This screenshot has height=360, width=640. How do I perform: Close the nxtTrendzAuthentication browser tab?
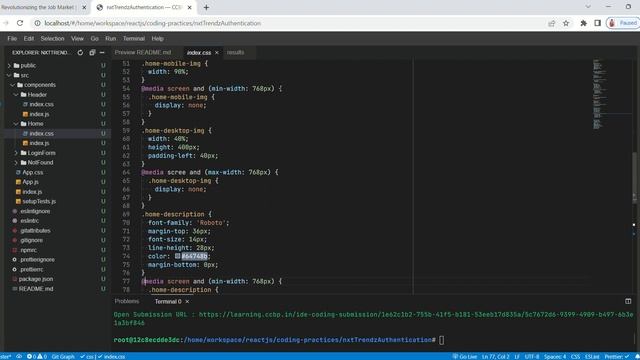[x=189, y=7]
